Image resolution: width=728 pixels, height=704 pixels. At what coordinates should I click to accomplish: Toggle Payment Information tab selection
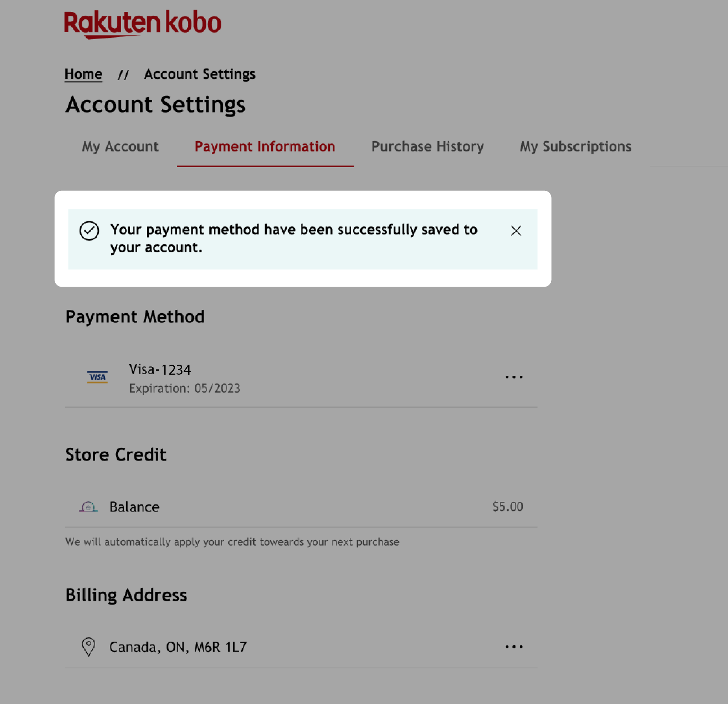click(265, 146)
